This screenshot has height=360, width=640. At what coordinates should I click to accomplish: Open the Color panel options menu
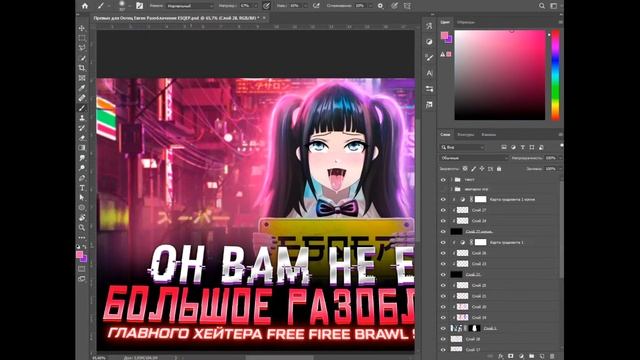(x=560, y=22)
